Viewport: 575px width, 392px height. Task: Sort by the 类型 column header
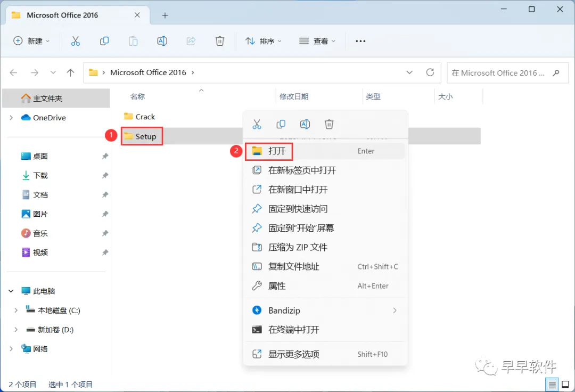(373, 96)
